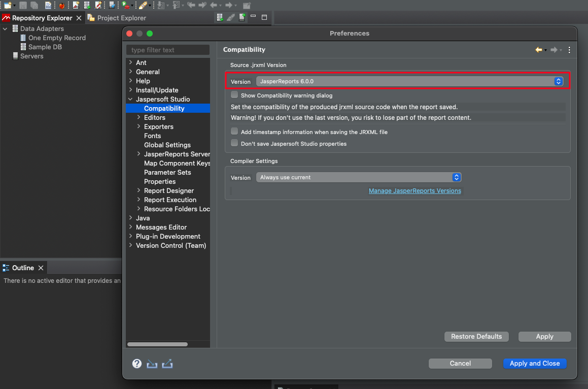Click the red bug debug icon
This screenshot has height=389, width=588.
point(62,6)
